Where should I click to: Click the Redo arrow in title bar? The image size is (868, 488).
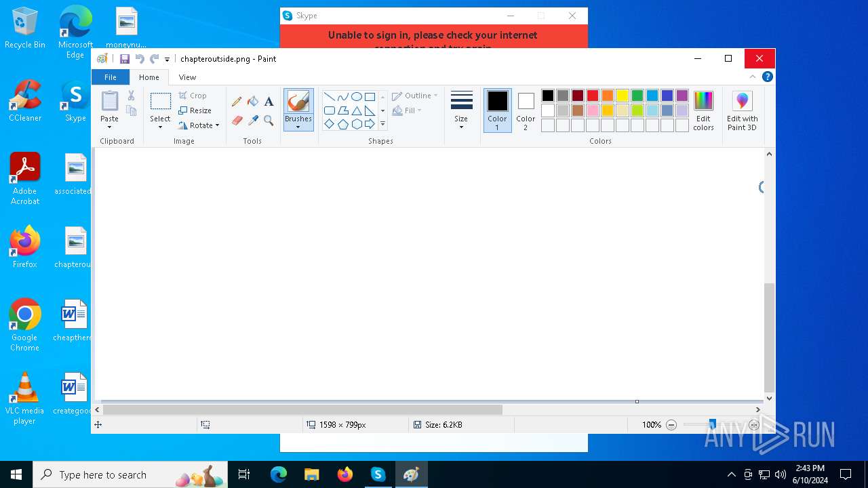(x=155, y=59)
